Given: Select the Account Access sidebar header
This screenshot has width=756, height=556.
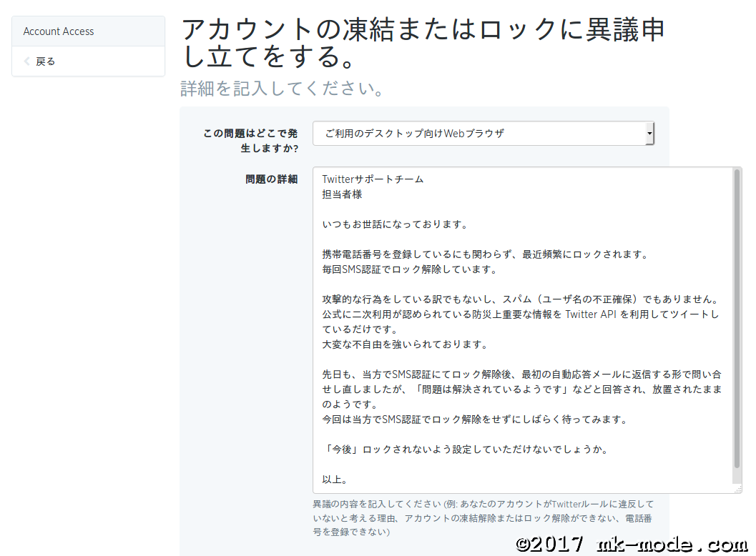Looking at the screenshot, I should point(59,31).
